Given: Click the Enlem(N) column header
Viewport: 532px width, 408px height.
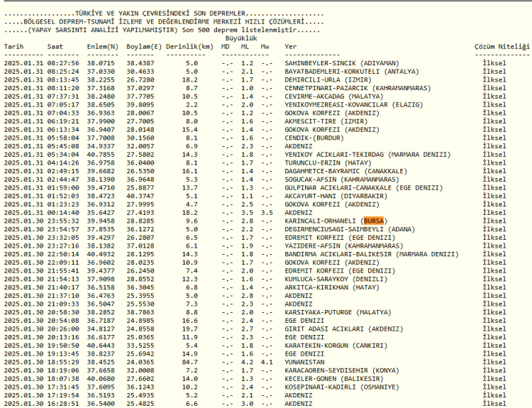Looking at the screenshot, I should [102, 46].
